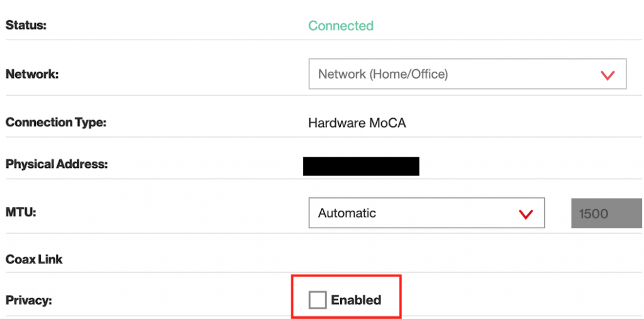Click the green Connected status text
This screenshot has height=320, width=644.
click(340, 26)
